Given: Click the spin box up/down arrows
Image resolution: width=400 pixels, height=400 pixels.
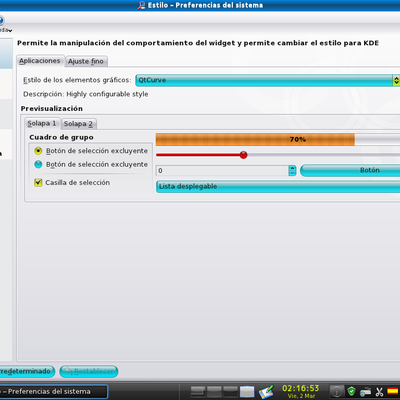Looking at the screenshot, I should (x=292, y=171).
